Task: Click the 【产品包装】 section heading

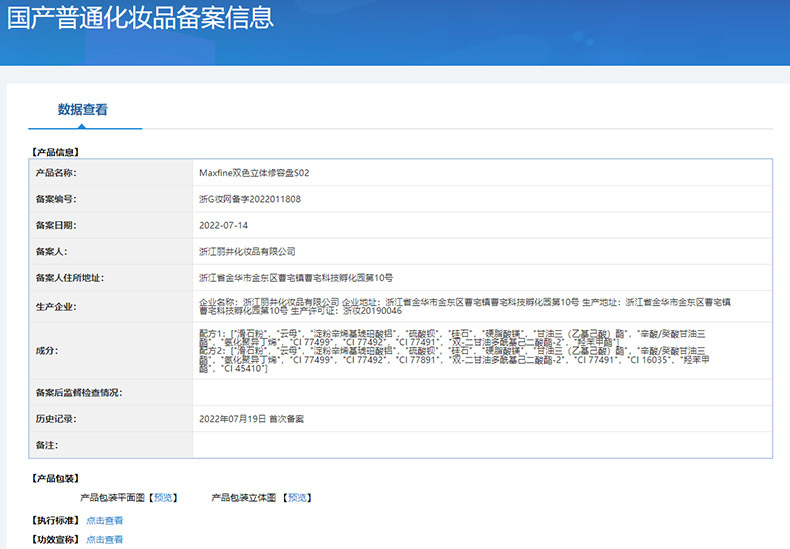Action: (55, 478)
